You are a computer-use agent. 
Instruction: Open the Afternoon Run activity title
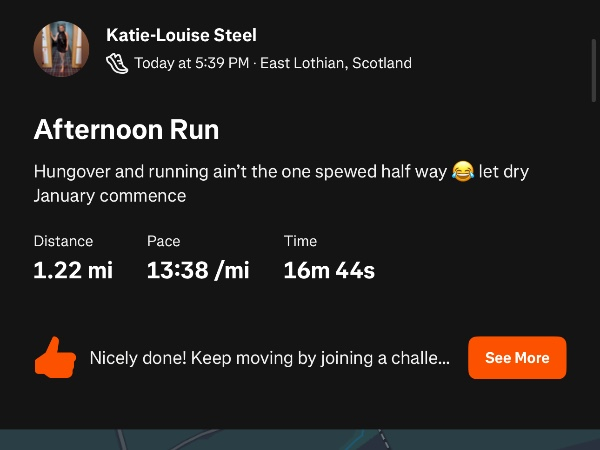(x=126, y=129)
